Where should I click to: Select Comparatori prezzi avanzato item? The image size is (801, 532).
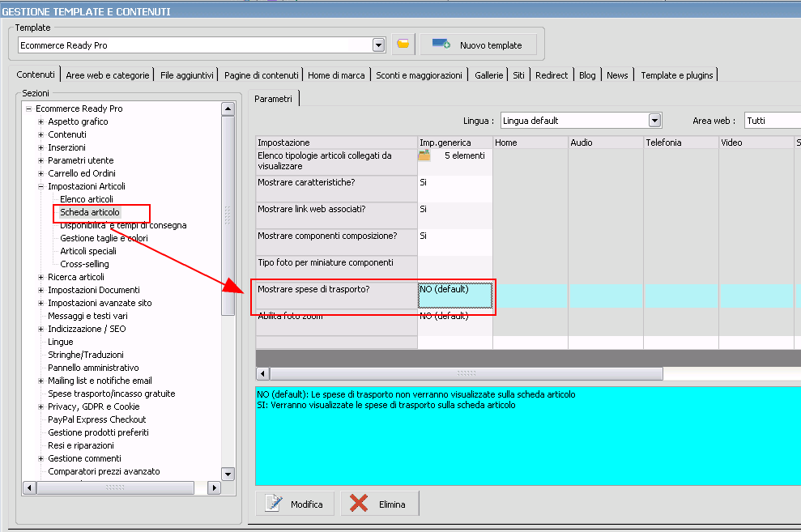104,471
